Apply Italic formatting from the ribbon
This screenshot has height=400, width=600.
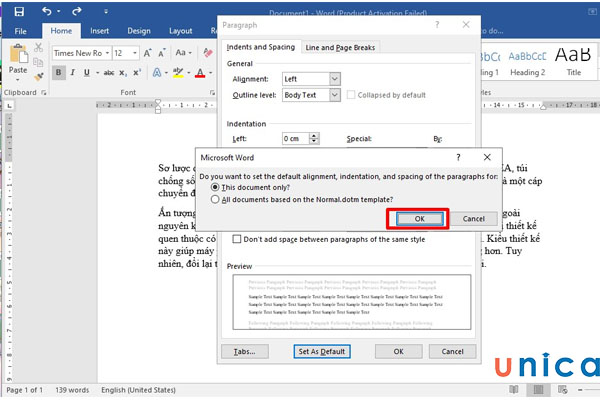click(x=74, y=73)
